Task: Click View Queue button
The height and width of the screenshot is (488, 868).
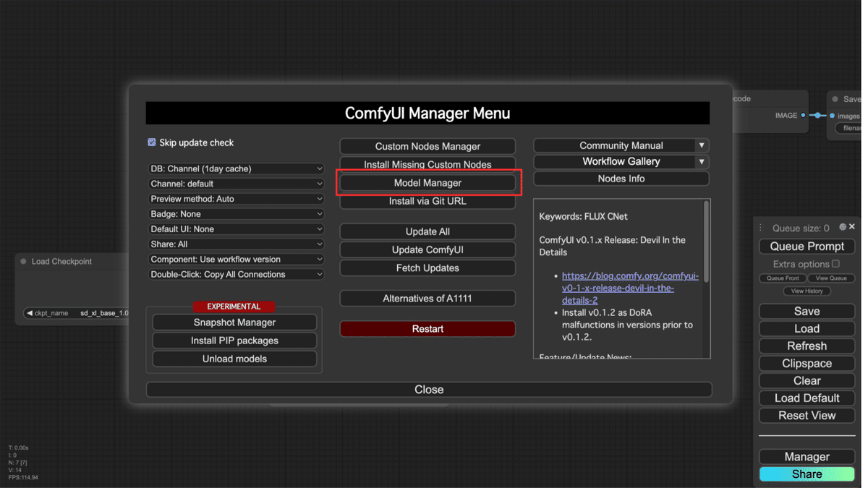Action: 831,278
